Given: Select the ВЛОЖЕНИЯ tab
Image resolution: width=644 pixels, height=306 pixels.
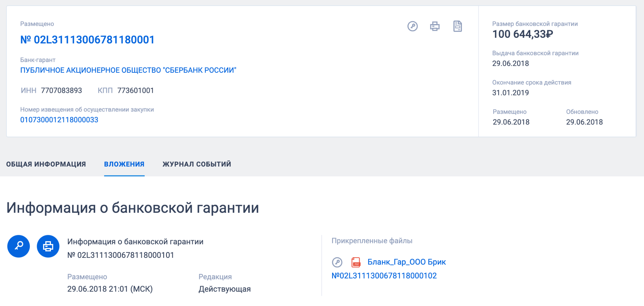Looking at the screenshot, I should click(x=124, y=164).
